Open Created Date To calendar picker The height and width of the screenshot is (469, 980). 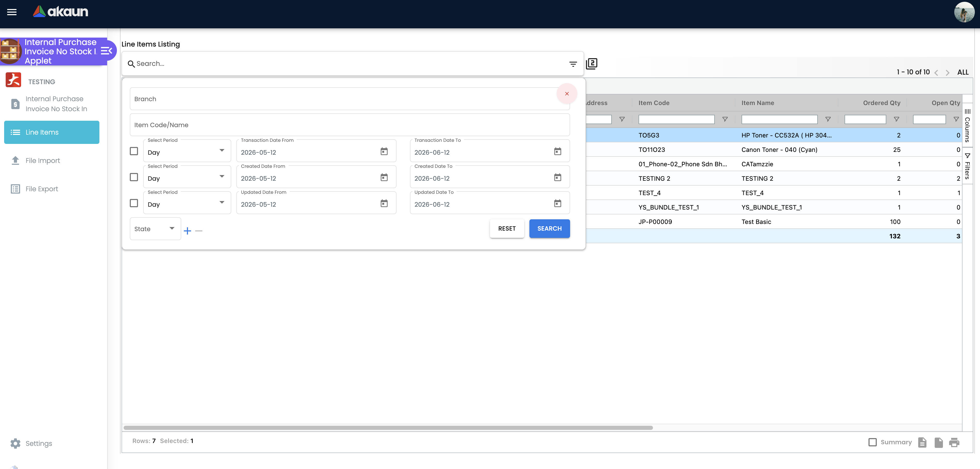[x=558, y=177]
